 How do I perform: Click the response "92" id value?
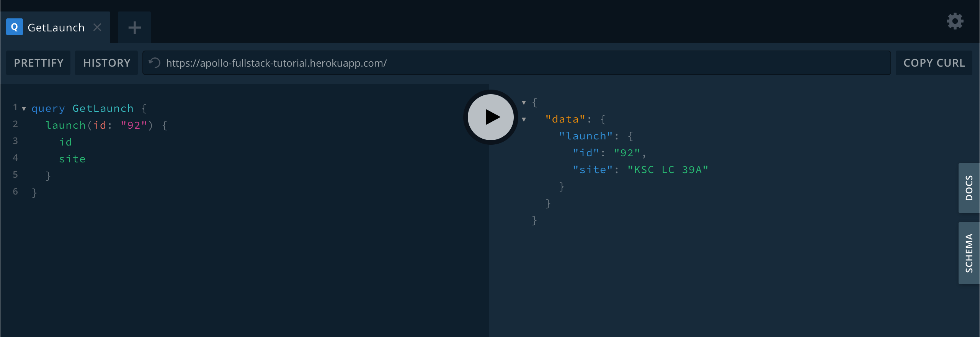tap(627, 153)
